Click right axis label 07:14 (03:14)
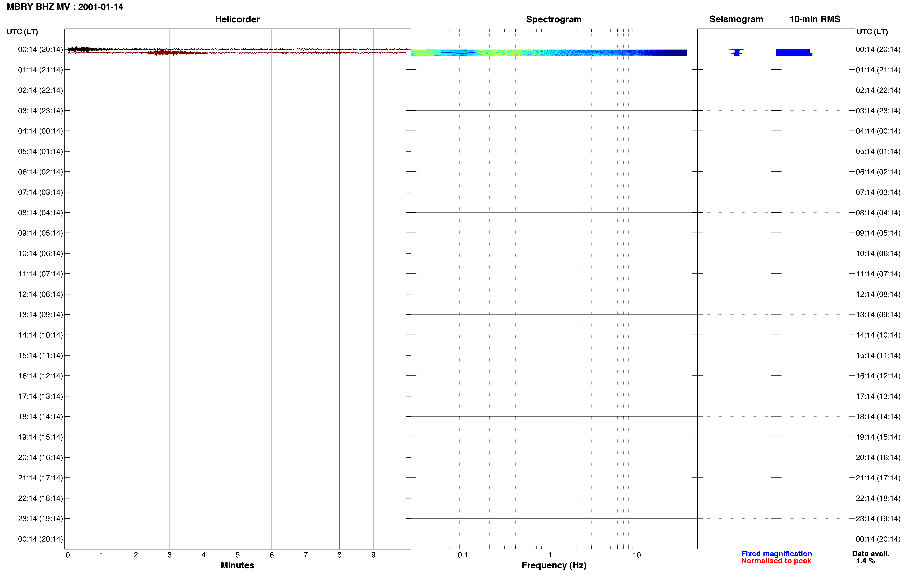924x578 pixels. click(x=878, y=192)
